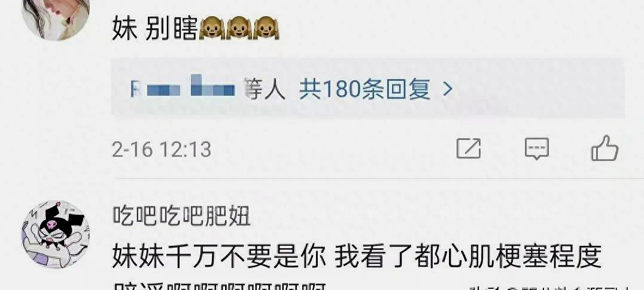
Task: Open replies via the speech bubble icon
Action: pyautogui.click(x=537, y=148)
